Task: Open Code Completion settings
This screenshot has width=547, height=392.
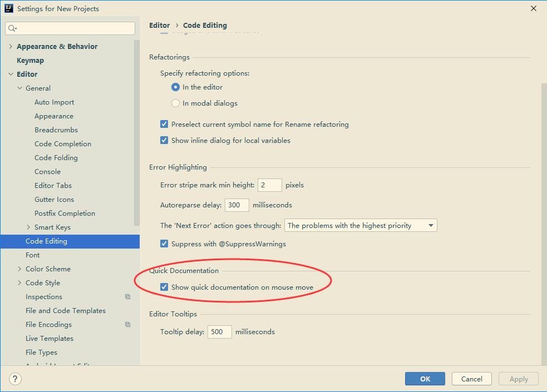Action: [63, 144]
